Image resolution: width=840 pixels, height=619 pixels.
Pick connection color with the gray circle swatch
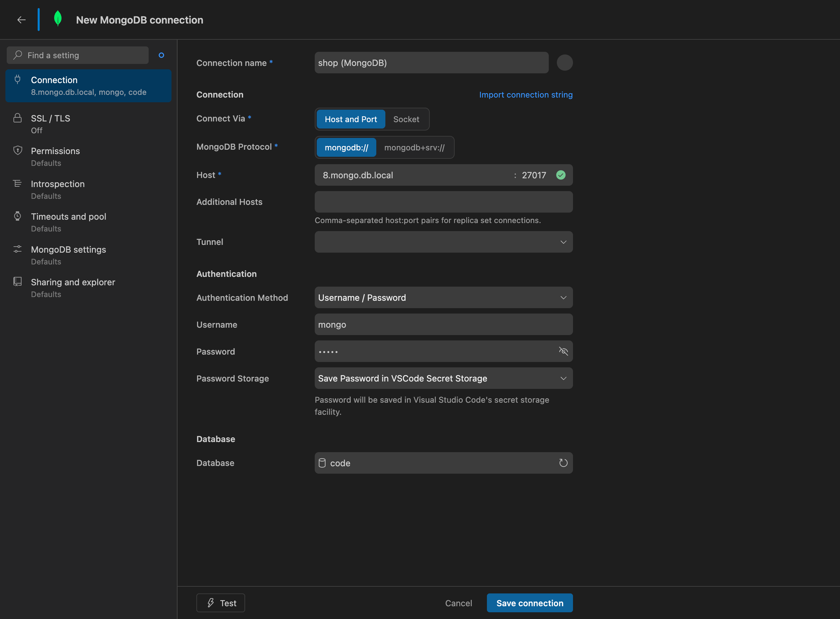point(564,63)
